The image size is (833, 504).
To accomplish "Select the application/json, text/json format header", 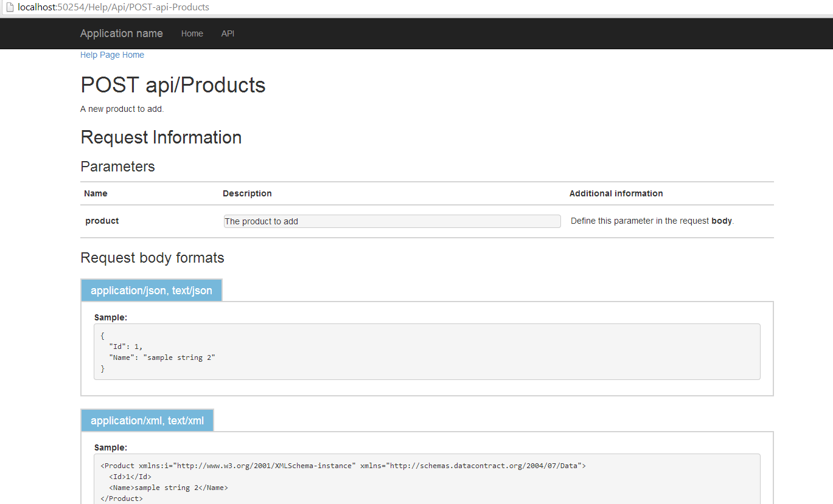I will click(151, 290).
